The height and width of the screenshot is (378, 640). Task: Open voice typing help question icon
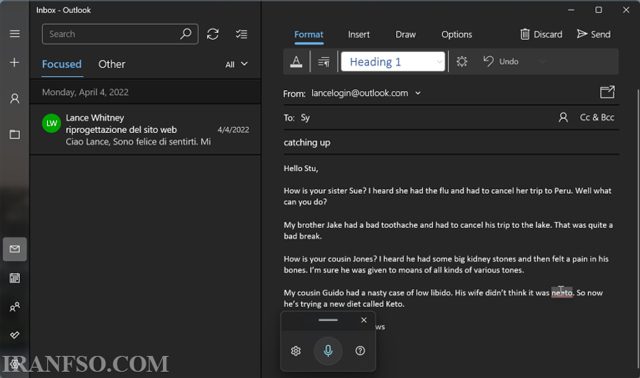(x=360, y=351)
